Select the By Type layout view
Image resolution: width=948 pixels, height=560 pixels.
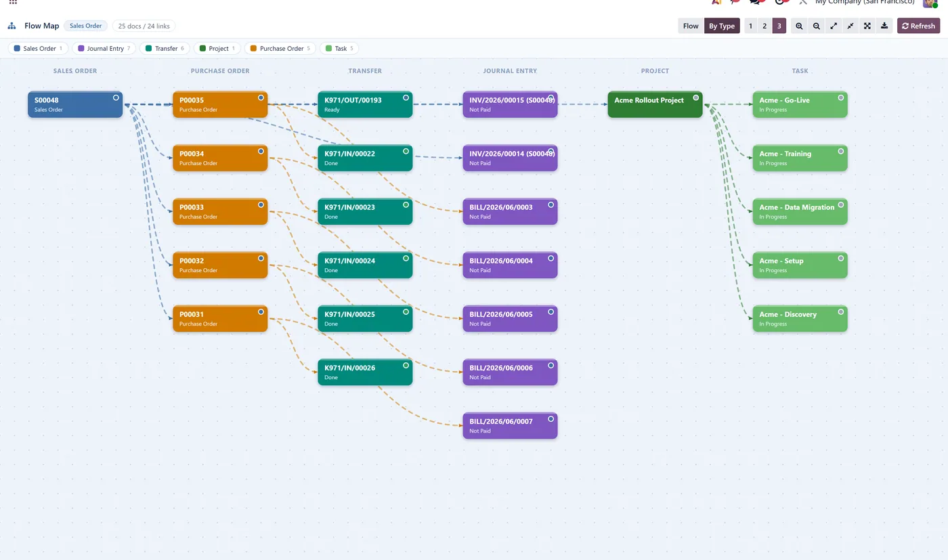(x=722, y=26)
